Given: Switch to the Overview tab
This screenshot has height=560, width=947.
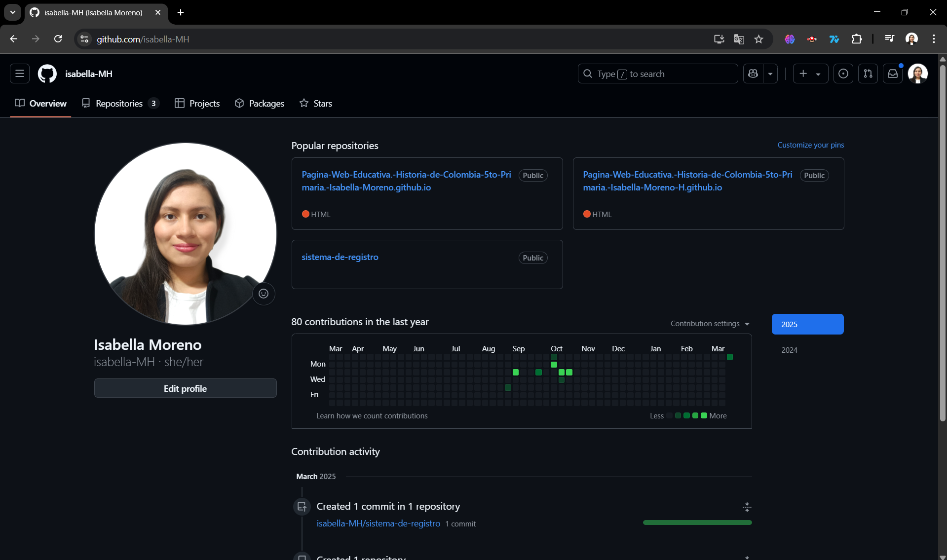Looking at the screenshot, I should [40, 103].
